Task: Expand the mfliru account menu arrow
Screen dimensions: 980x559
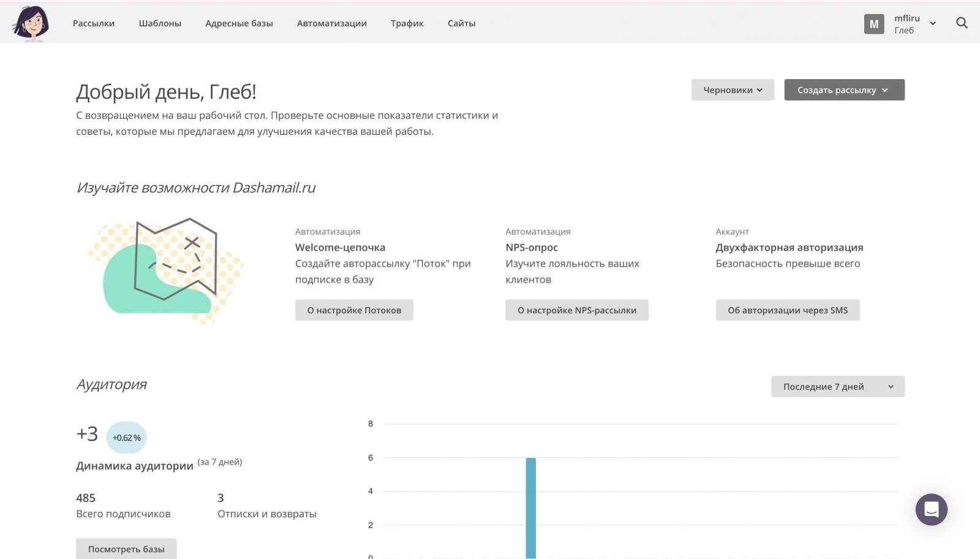Action: tap(933, 24)
